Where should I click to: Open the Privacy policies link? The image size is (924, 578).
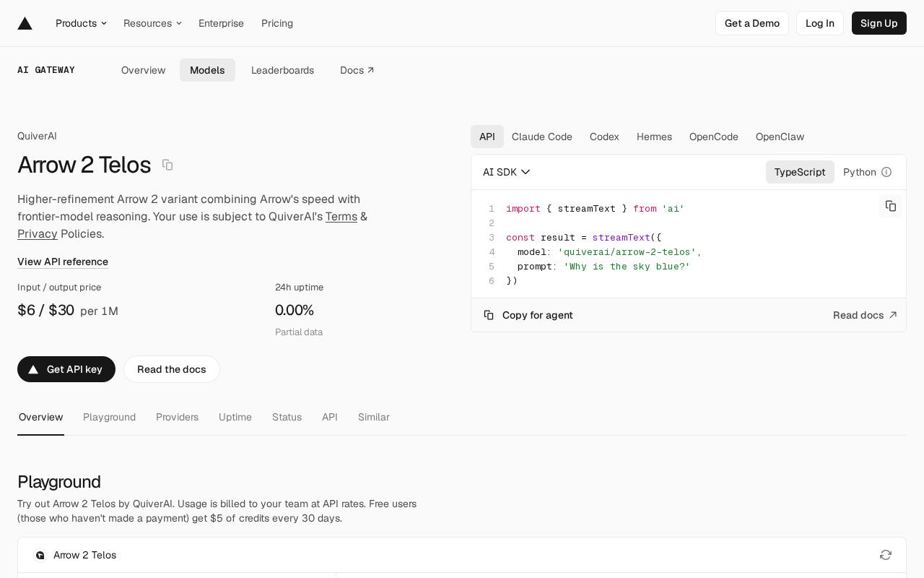point(38,233)
